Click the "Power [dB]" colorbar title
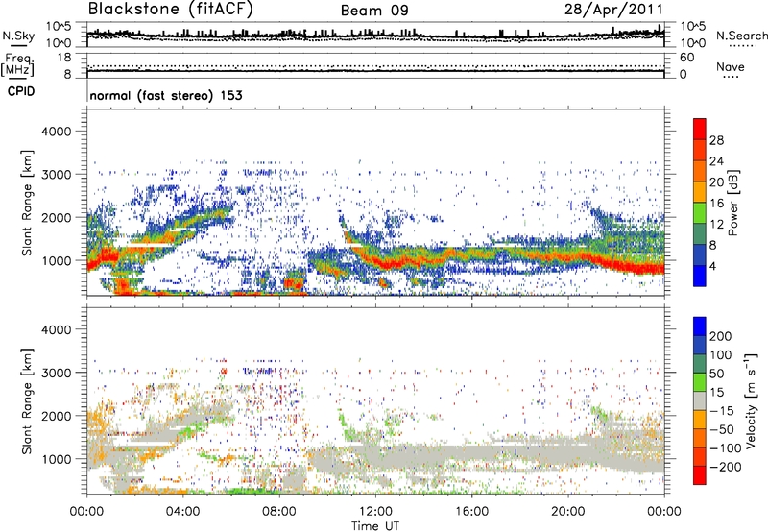This screenshot has width=768, height=532. tap(732, 203)
